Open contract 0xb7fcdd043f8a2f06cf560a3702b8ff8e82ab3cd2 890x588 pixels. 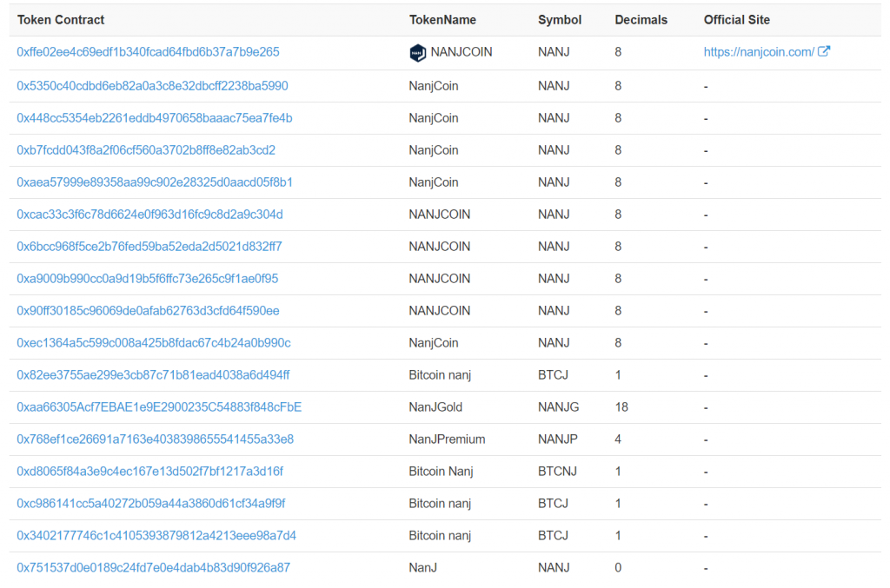point(146,150)
